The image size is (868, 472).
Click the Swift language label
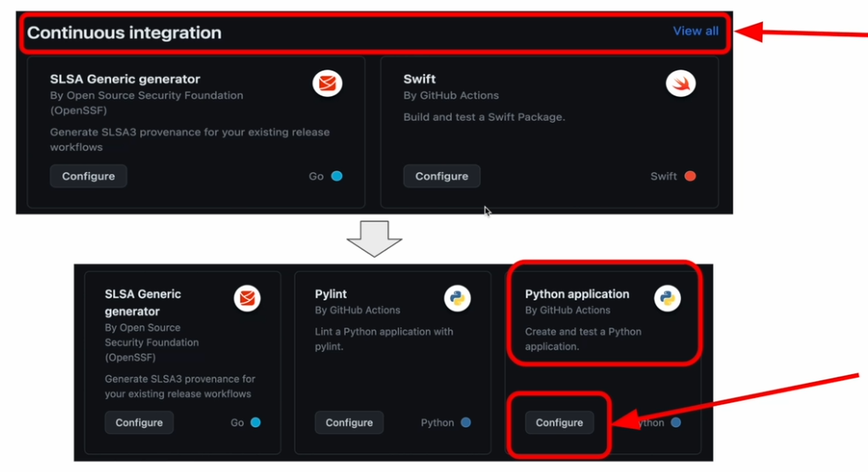[x=663, y=176]
